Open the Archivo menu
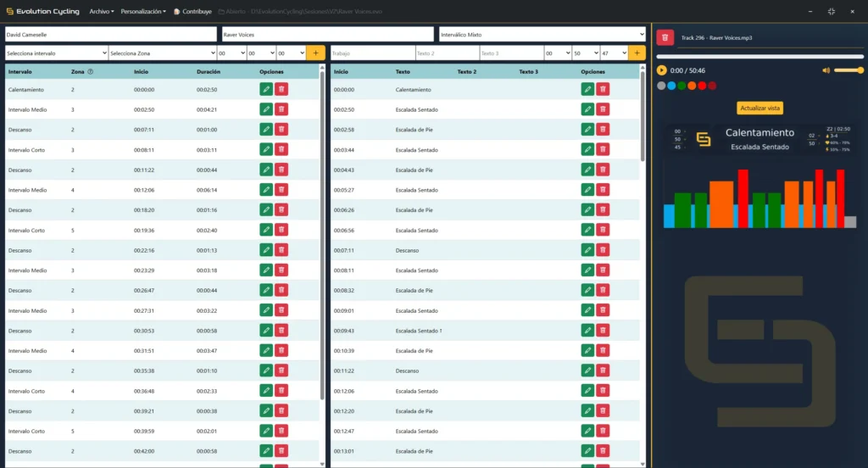Image resolution: width=868 pixels, height=468 pixels. [x=101, y=12]
